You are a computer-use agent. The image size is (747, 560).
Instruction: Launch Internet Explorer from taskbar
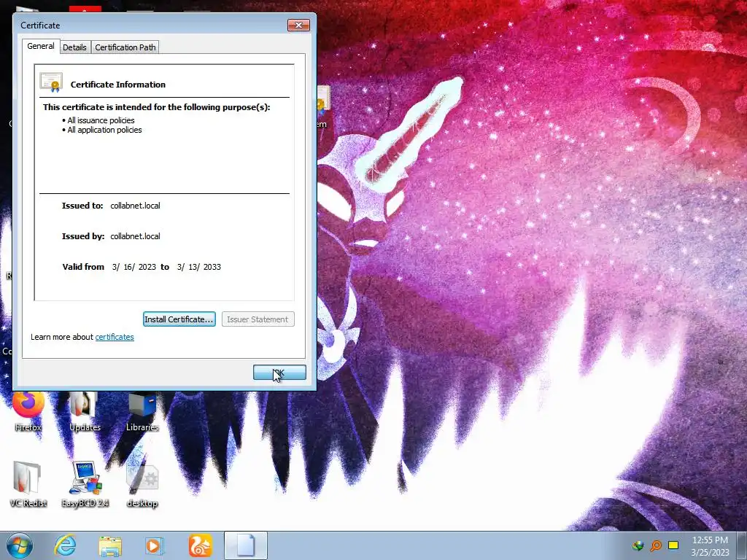tap(65, 545)
